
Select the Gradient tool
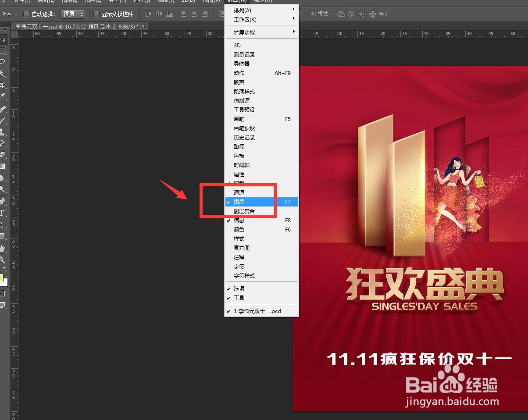3,166
